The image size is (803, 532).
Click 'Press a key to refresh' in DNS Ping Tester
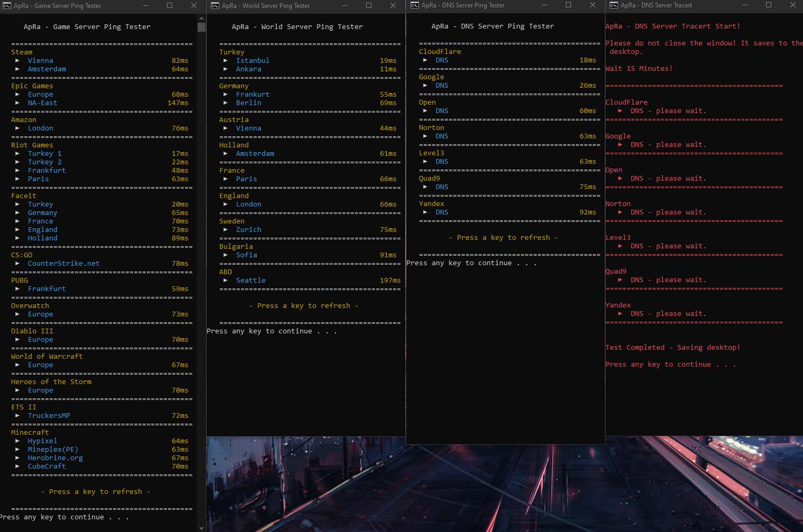pos(503,238)
